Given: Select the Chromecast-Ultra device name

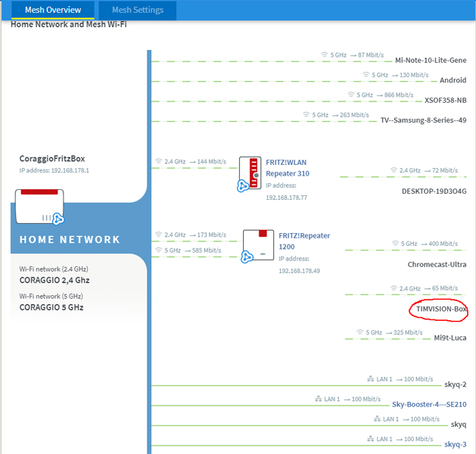Looking at the screenshot, I should coord(437,264).
